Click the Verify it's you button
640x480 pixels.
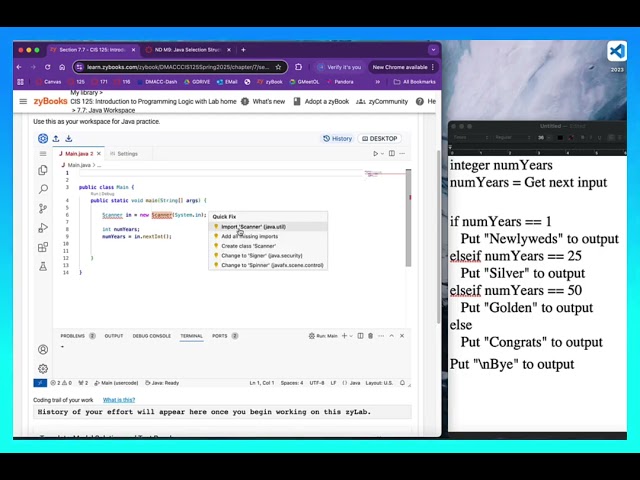click(340, 67)
